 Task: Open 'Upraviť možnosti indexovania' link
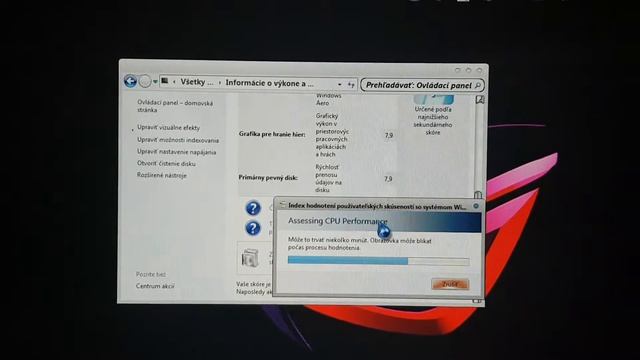178,140
